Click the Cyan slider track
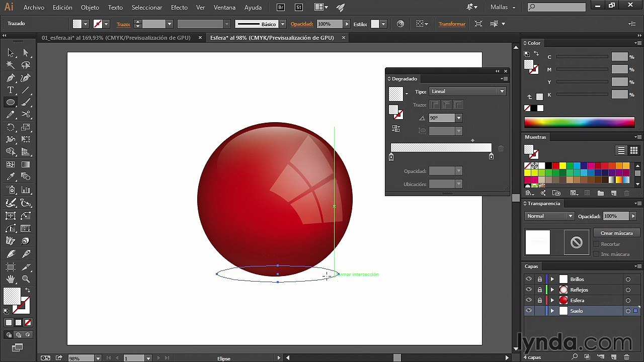The height and width of the screenshot is (362, 644). [x=582, y=57]
